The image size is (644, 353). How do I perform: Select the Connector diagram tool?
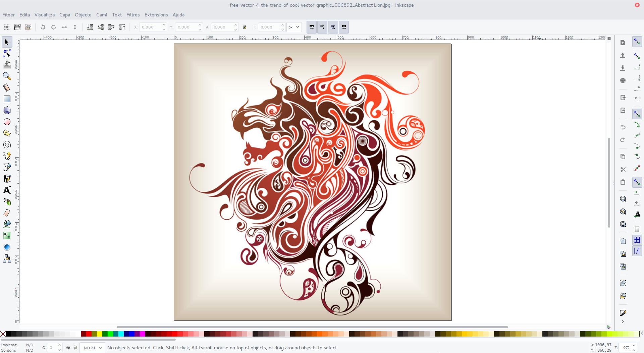coord(7,258)
